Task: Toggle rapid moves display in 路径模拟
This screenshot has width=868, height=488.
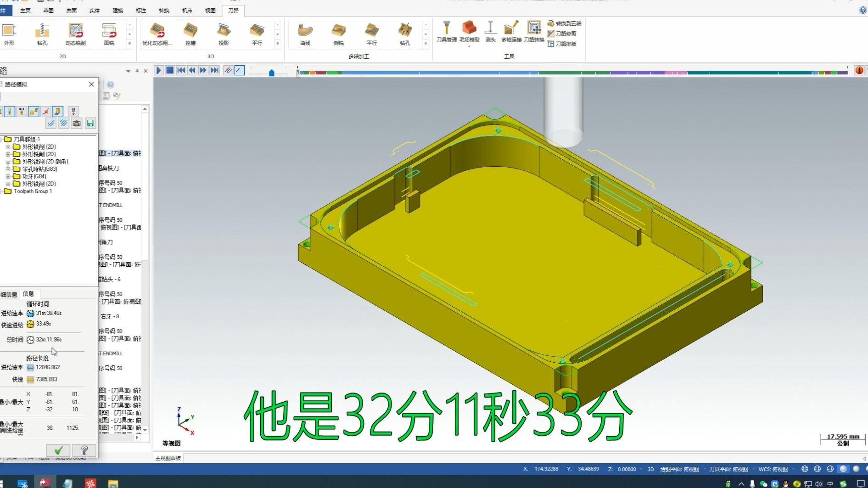Action: click(x=34, y=111)
